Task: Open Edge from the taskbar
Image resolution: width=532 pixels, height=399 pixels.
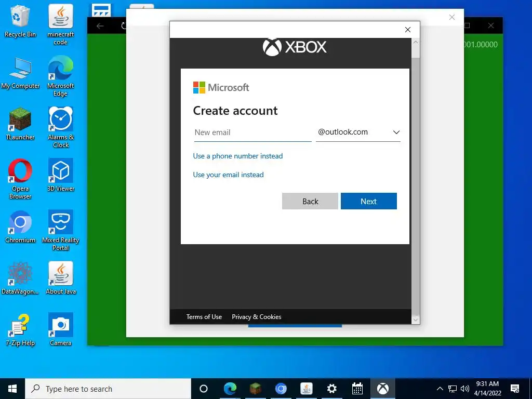Action: pos(230,389)
